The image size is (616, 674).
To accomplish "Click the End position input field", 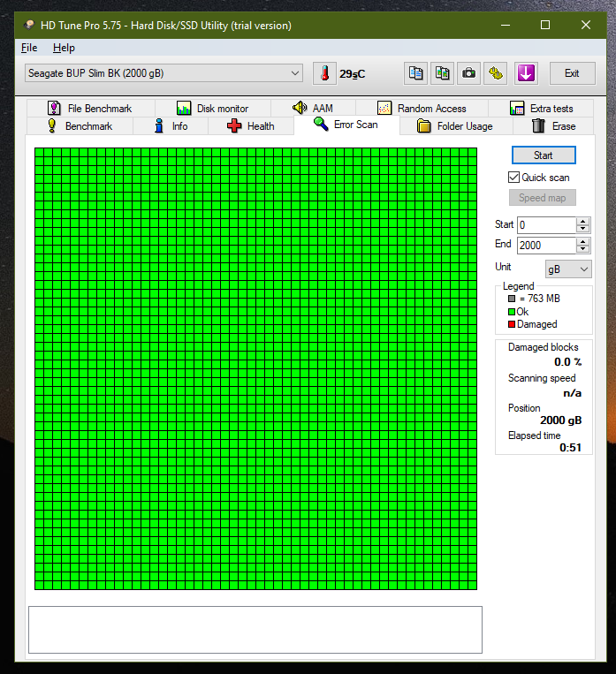I will click(546, 246).
